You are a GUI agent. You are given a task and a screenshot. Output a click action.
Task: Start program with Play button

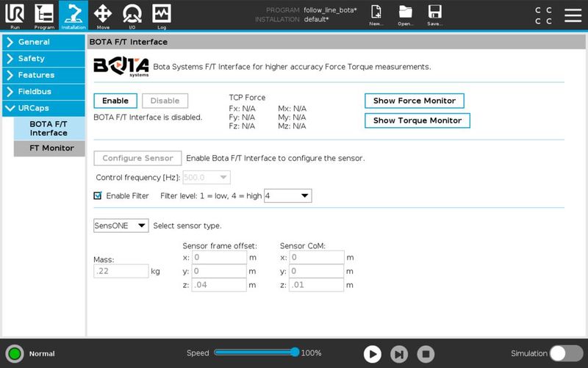coord(373,354)
